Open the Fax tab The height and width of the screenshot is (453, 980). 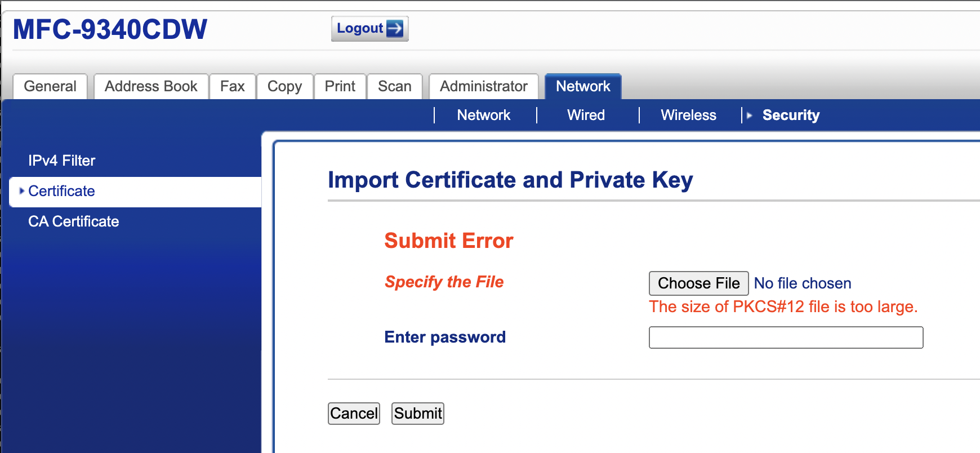click(232, 86)
